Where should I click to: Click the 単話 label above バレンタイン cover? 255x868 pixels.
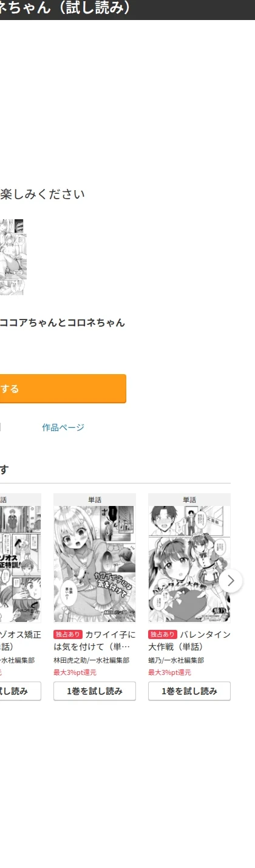click(x=189, y=500)
